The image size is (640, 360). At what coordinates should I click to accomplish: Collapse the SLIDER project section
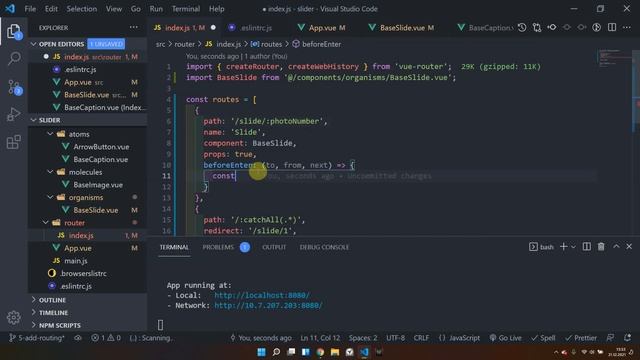click(x=34, y=120)
